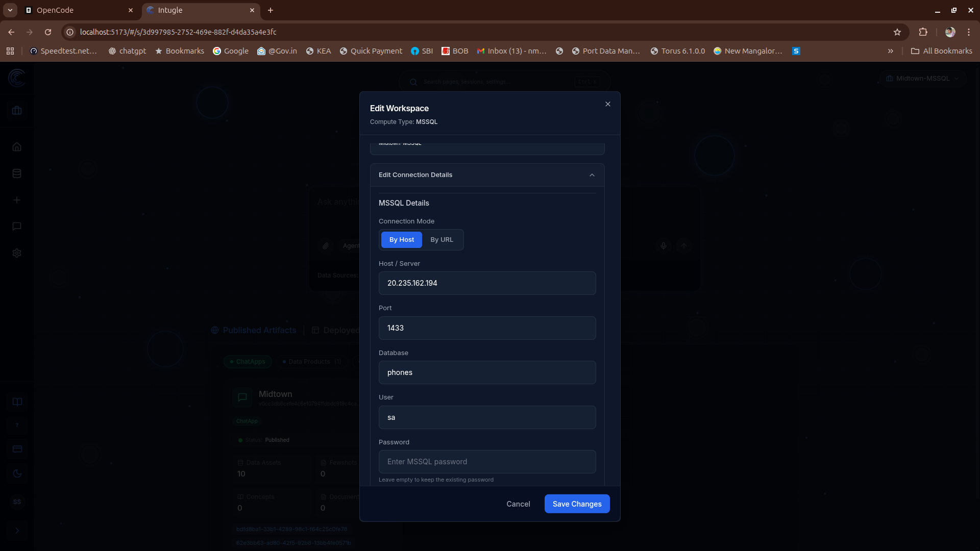980x551 pixels.
Task: Select By Host connection mode
Action: [402, 240]
